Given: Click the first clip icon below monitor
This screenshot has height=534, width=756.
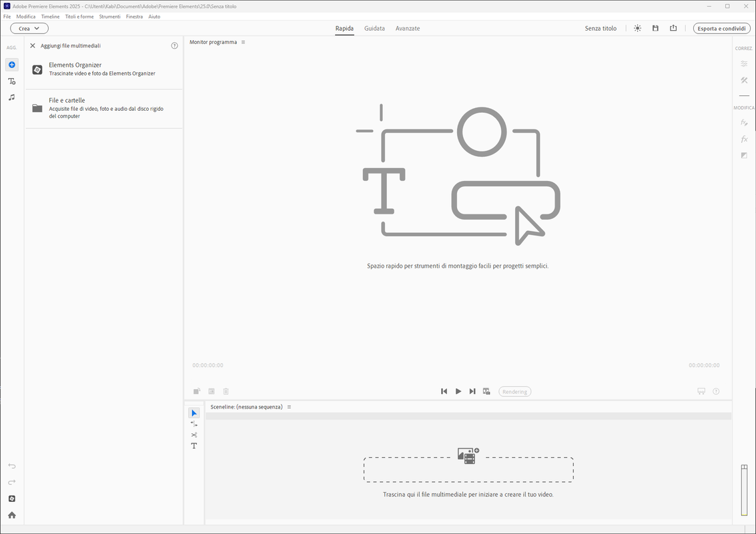Looking at the screenshot, I should coord(197,391).
